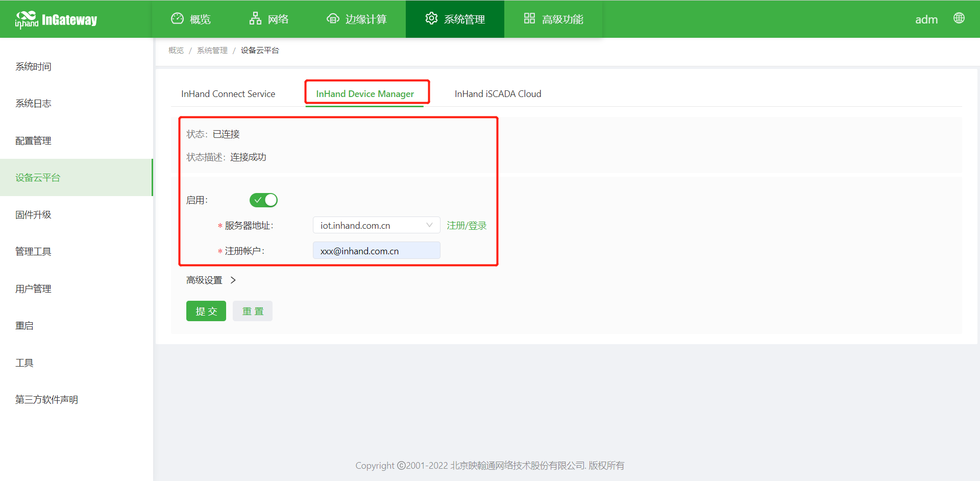Expand the 高级设置 section
Image resolution: width=980 pixels, height=481 pixels.
pyautogui.click(x=211, y=280)
